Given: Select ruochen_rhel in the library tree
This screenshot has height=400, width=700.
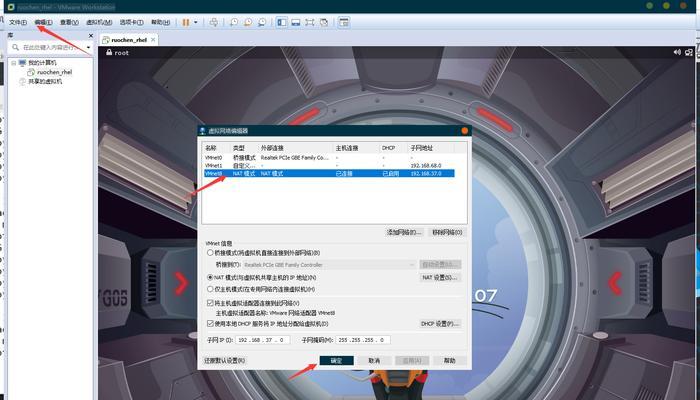Looking at the screenshot, I should (x=54, y=72).
